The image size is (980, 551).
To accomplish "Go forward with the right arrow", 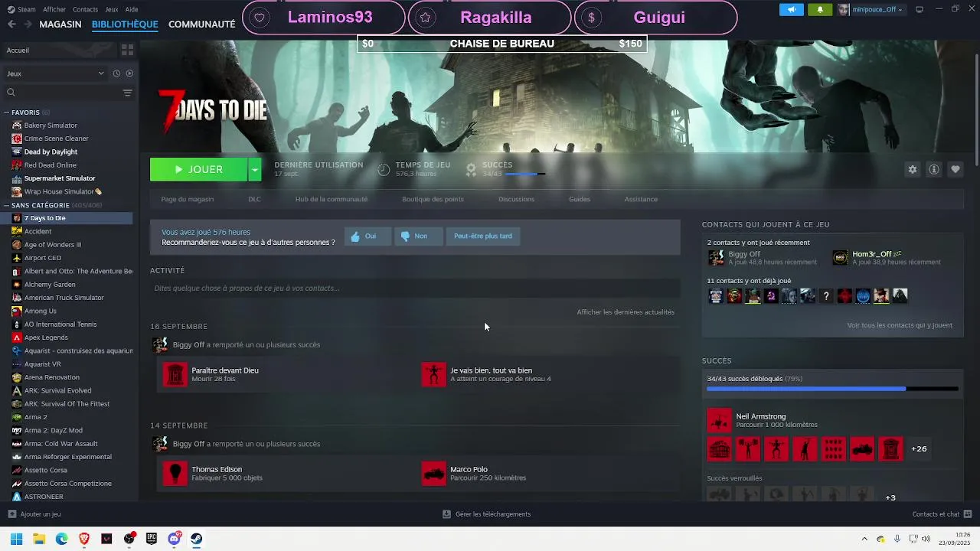I will point(28,24).
